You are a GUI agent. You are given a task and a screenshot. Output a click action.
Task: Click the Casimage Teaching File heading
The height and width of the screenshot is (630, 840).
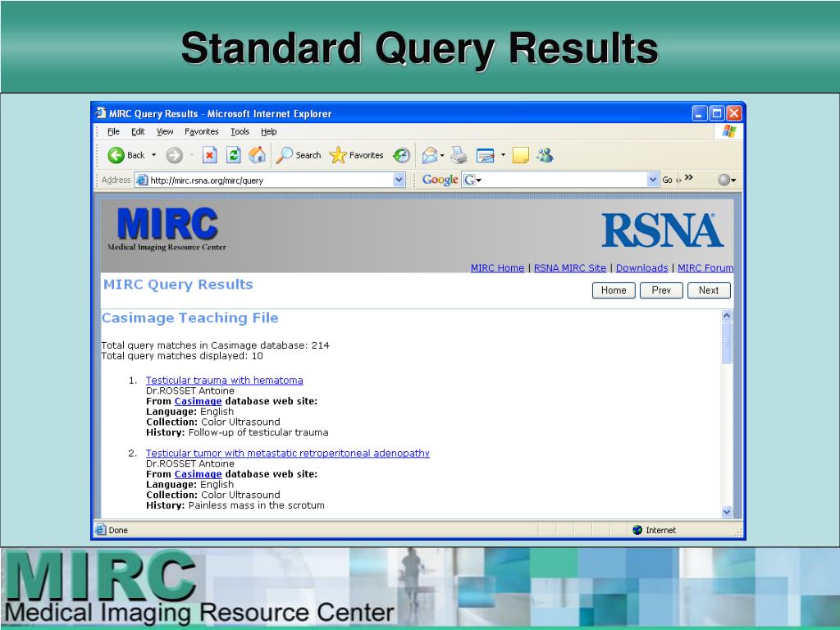pos(190,317)
